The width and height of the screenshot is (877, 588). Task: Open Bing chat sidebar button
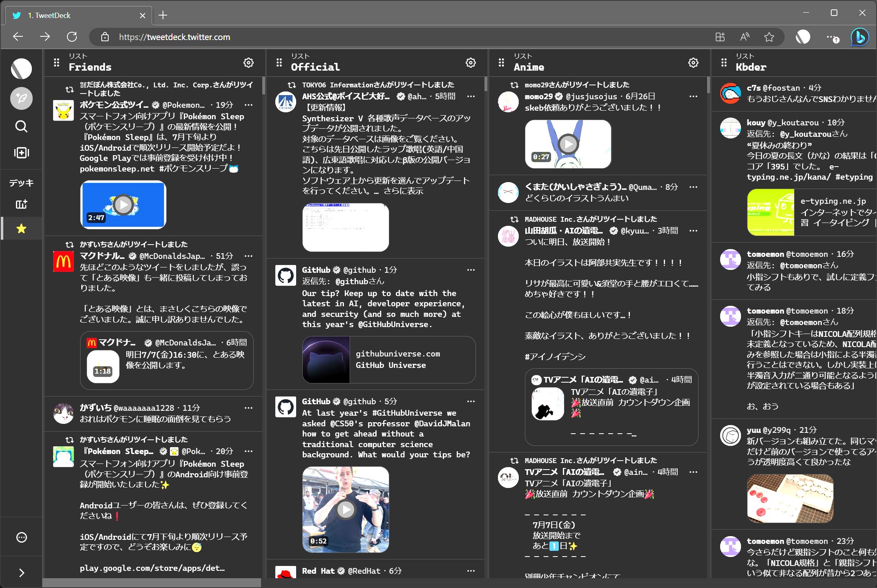click(859, 37)
